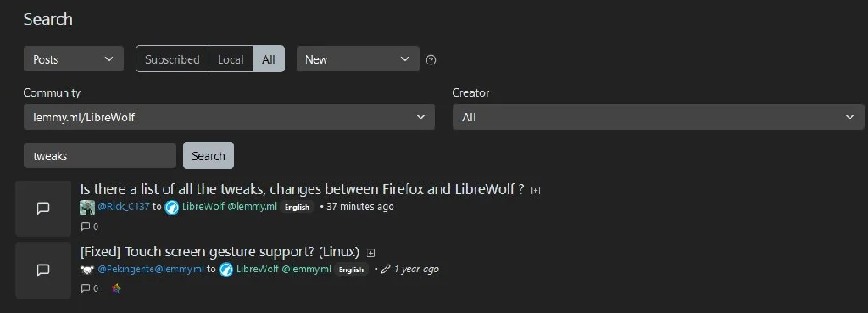Open the Creator All dropdown
Image resolution: width=868 pixels, height=313 pixels.
[x=659, y=117]
